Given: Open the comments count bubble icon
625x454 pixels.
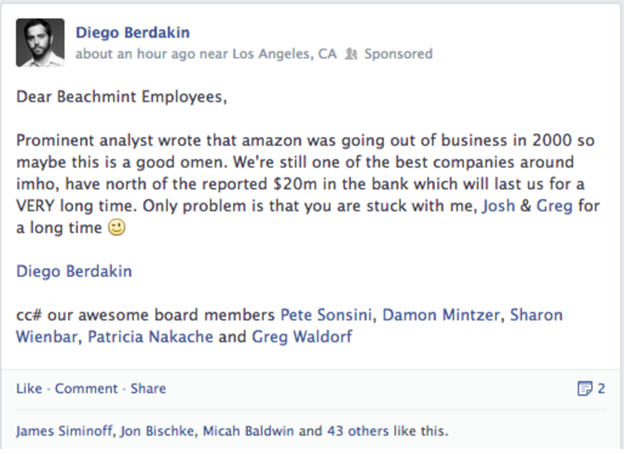Looking at the screenshot, I should (585, 388).
